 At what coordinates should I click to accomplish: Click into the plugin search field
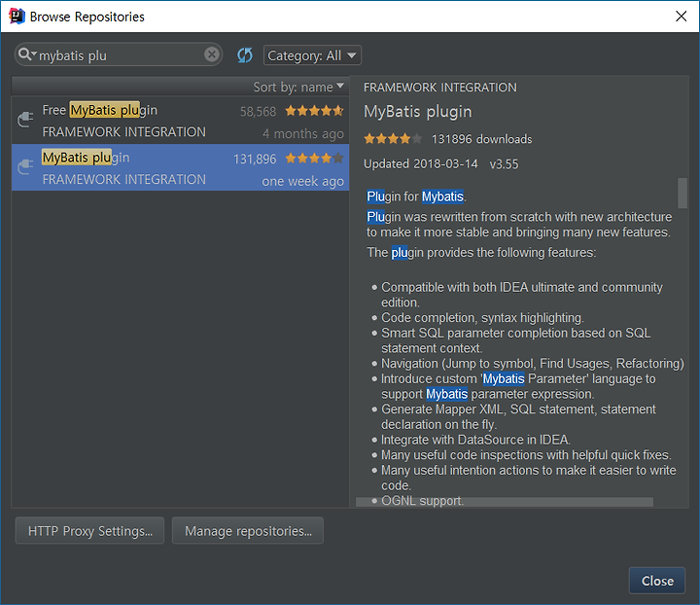coord(119,54)
